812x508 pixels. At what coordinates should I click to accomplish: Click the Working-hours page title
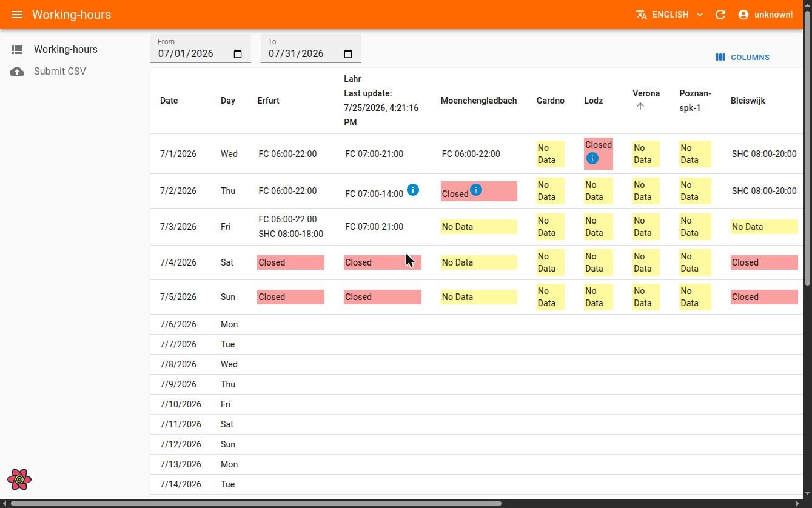[x=72, y=15]
